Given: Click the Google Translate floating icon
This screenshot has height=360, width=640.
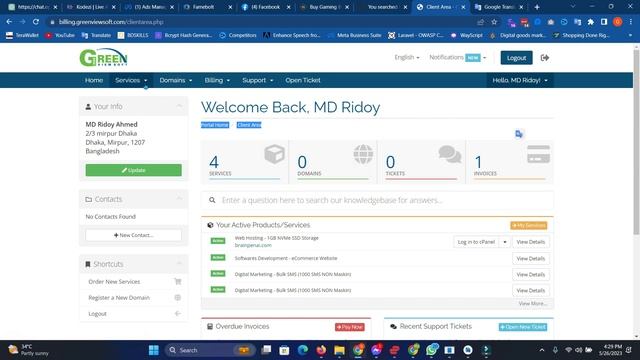Looking at the screenshot, I should (519, 134).
